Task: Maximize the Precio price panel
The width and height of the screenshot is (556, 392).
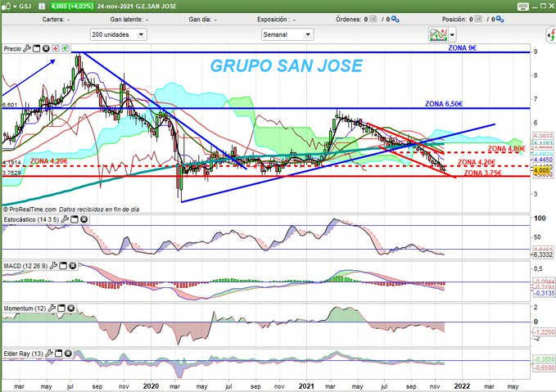Action: [37, 48]
